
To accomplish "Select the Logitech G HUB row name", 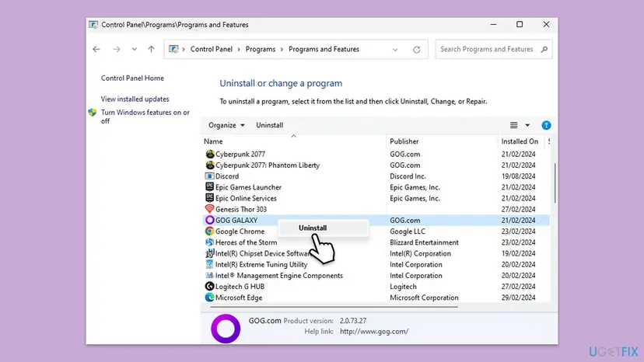I will click(x=240, y=287).
